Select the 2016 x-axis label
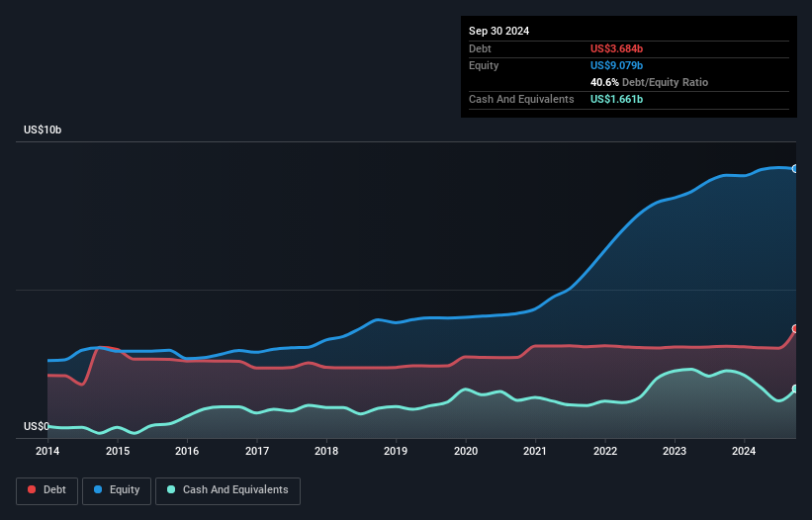 187,451
